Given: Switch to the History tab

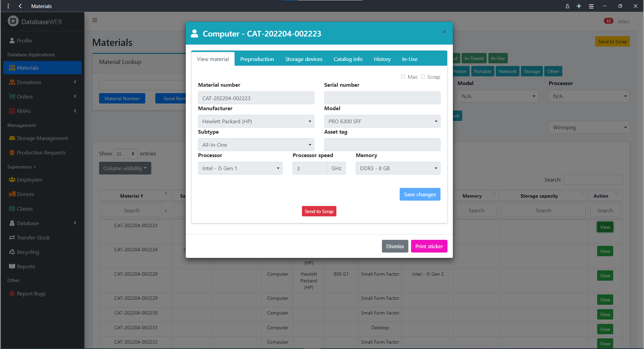Looking at the screenshot, I should tap(382, 59).
